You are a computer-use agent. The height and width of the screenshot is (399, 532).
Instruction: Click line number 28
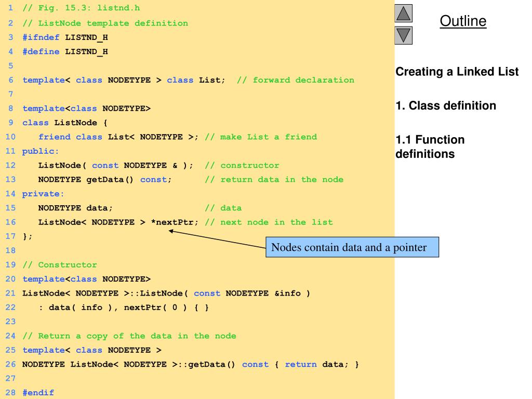10,393
